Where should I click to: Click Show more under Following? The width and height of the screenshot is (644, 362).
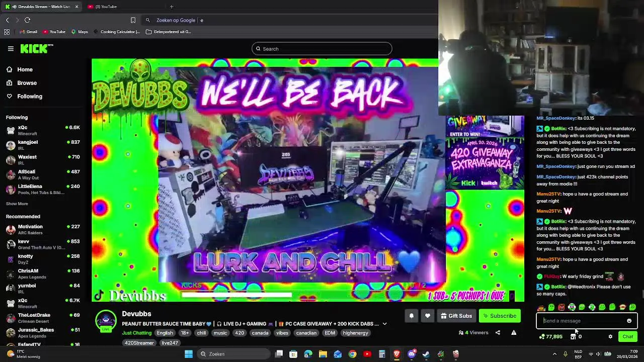tap(17, 204)
